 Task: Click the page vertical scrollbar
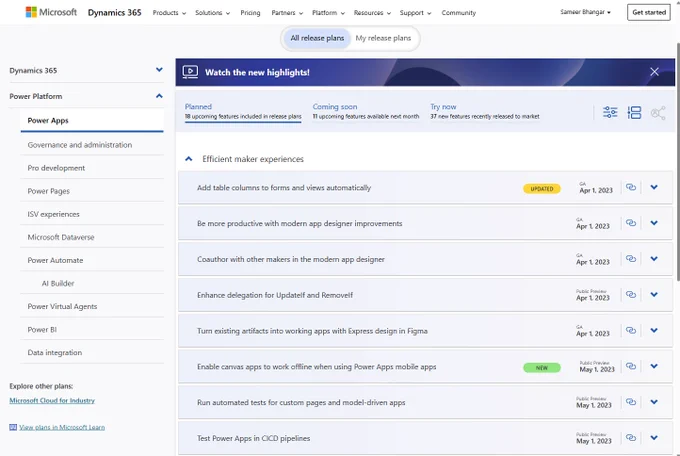[677, 161]
